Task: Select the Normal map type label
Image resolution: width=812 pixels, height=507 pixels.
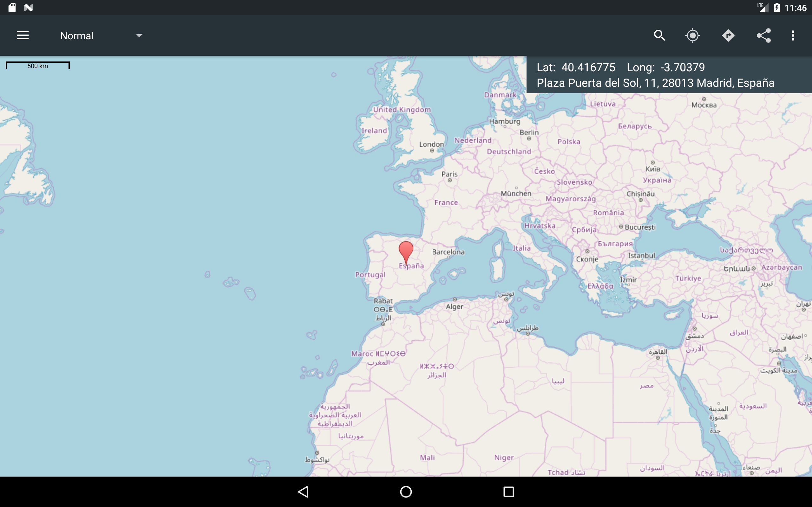Action: [77, 36]
